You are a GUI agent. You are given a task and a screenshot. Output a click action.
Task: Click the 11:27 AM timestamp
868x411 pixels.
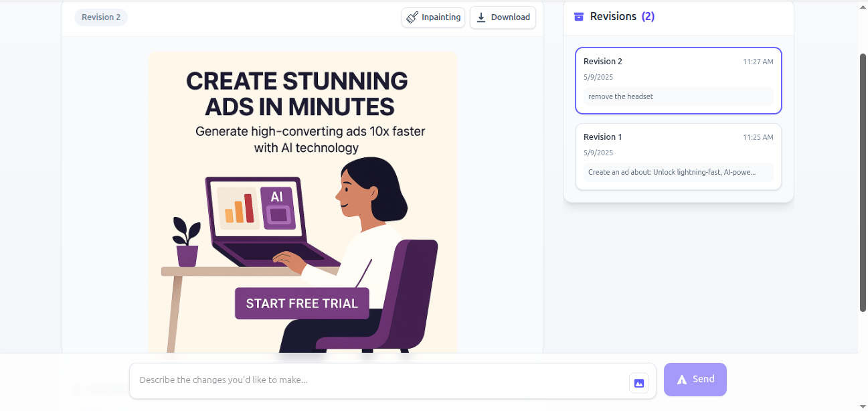[x=758, y=62]
